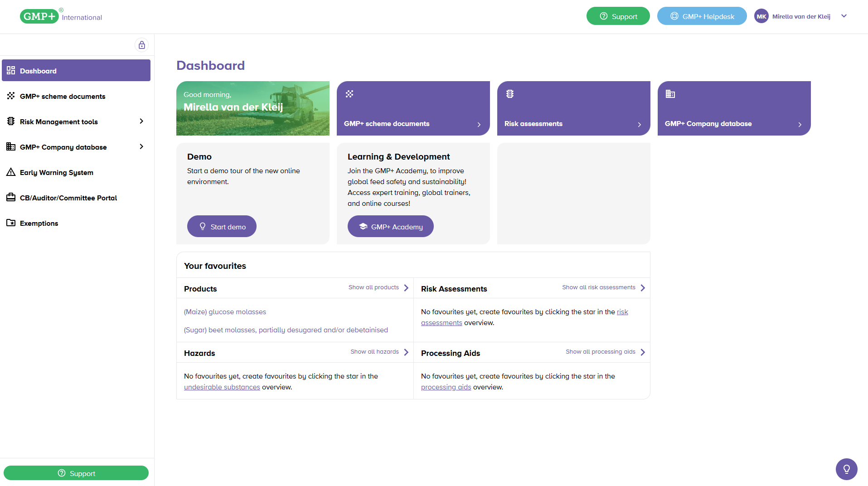868x486 pixels.
Task: Click the building icon on Company database card
Action: [670, 94]
